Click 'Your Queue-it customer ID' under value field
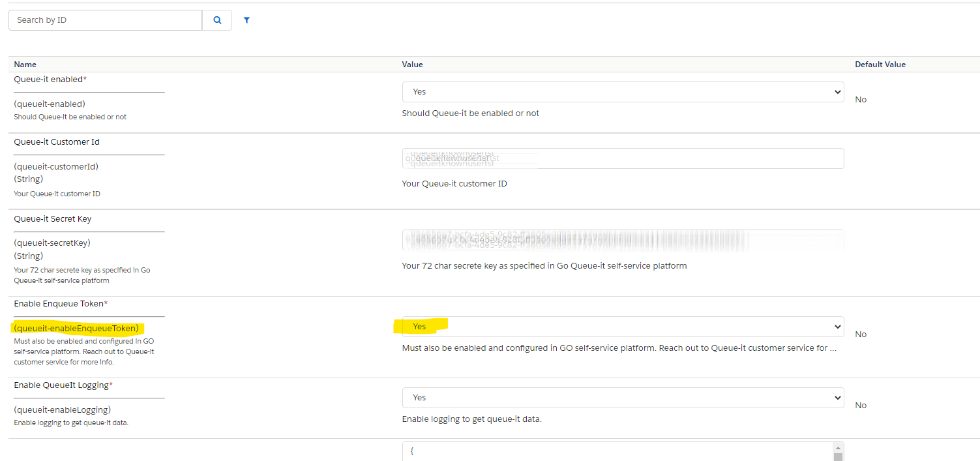Viewport: 980px width, 461px height. pos(454,184)
